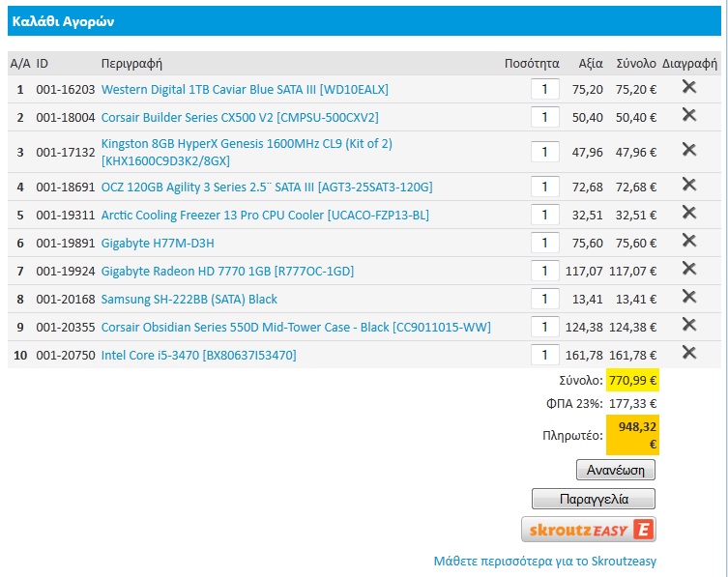Edit quantity field for Western Digital 1TB
Image resolution: width=728 pixels, height=577 pixels.
coord(545,89)
